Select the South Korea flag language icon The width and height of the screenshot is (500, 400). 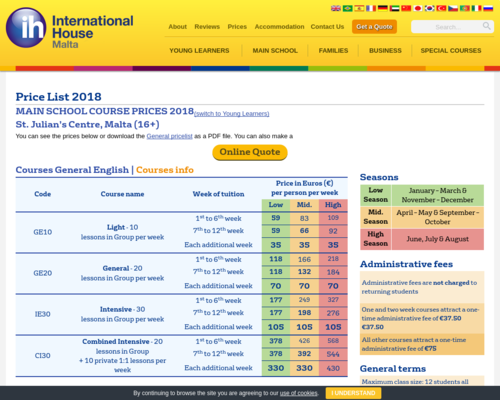click(x=429, y=8)
